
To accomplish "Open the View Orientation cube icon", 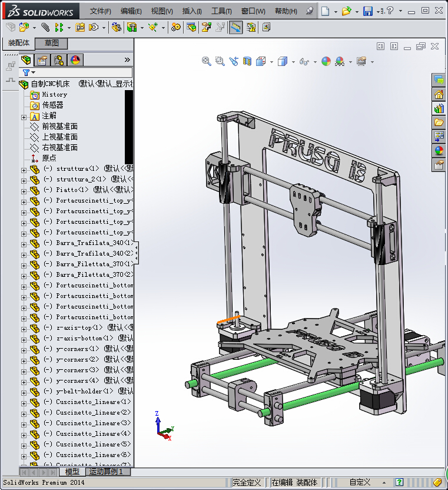I will 261,61.
